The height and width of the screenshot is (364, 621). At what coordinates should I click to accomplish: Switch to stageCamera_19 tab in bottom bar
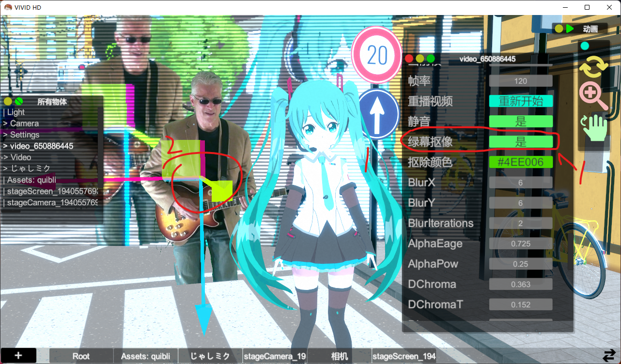tap(275, 356)
